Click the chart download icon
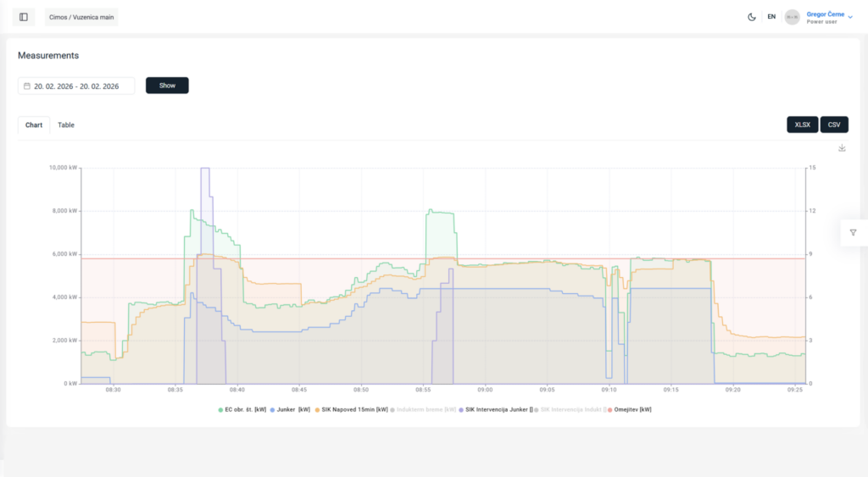Screen dimensions: 868x477 (x=842, y=147)
